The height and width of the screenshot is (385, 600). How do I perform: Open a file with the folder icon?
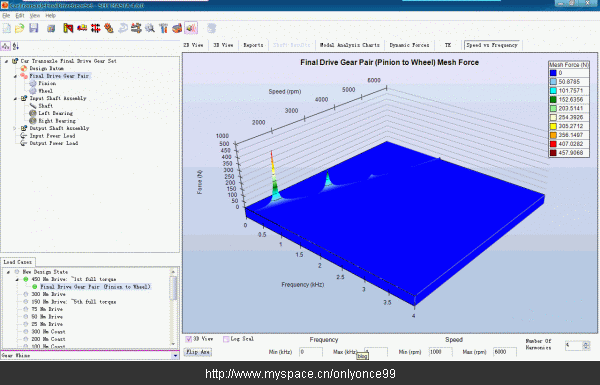pos(20,28)
